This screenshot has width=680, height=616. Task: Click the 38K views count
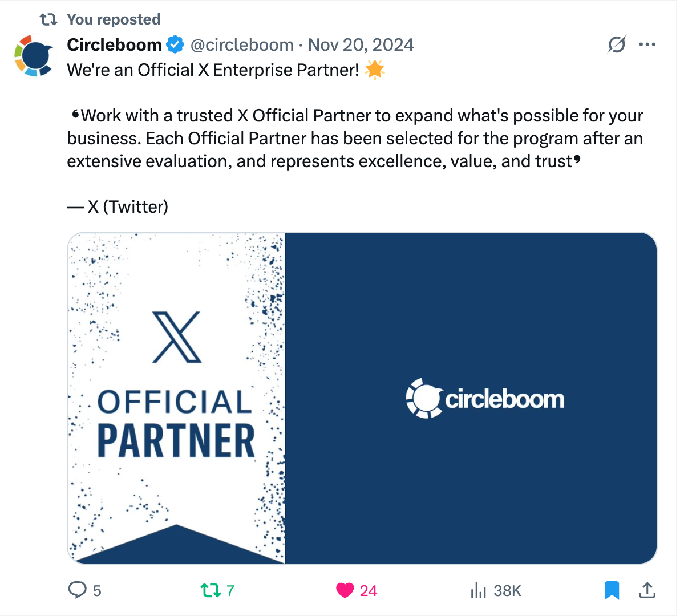507,590
